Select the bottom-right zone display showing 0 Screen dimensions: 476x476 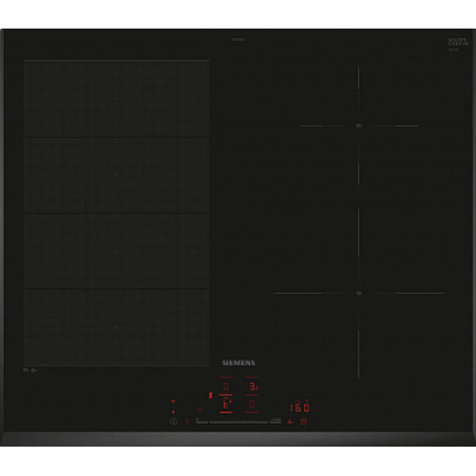click(x=253, y=405)
